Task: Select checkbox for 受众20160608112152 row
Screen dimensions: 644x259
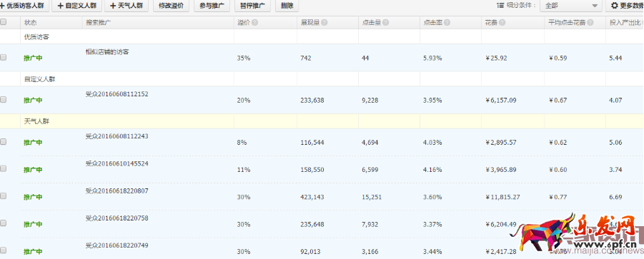Action: tap(4, 100)
